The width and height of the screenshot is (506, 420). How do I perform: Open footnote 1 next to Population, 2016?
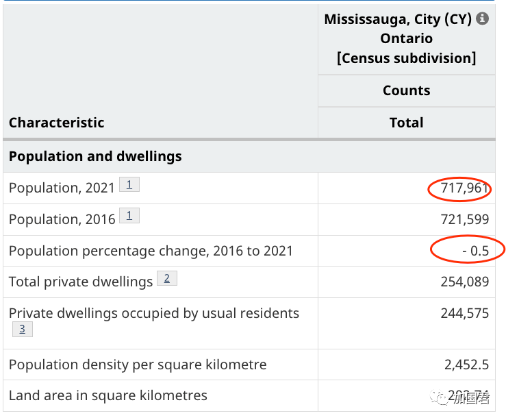coord(129,215)
